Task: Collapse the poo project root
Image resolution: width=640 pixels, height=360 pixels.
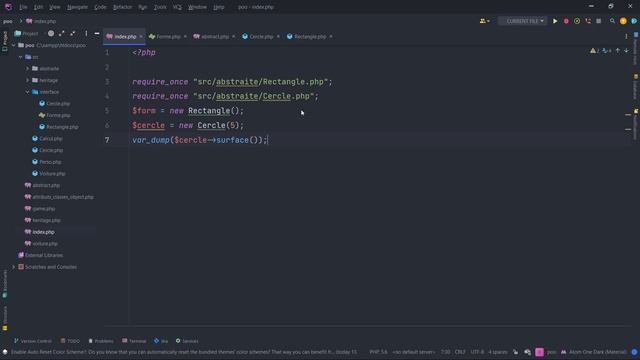Action: [x=13, y=45]
